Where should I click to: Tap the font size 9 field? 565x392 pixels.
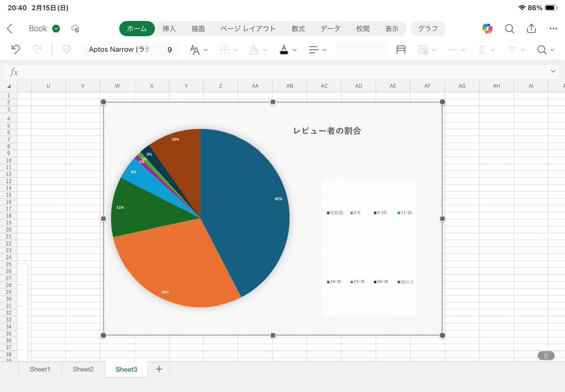tap(169, 49)
